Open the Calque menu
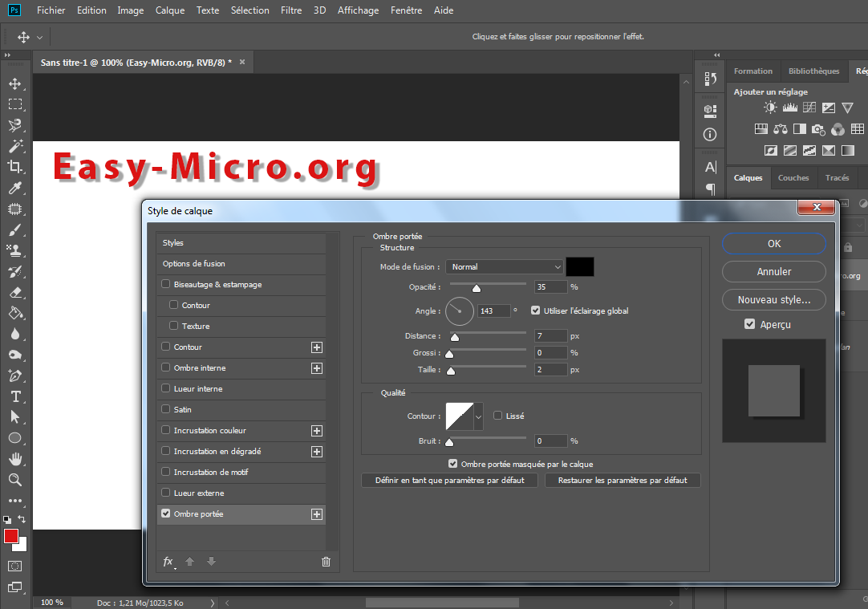Screen dimensions: 868x609 pyautogui.click(x=170, y=10)
